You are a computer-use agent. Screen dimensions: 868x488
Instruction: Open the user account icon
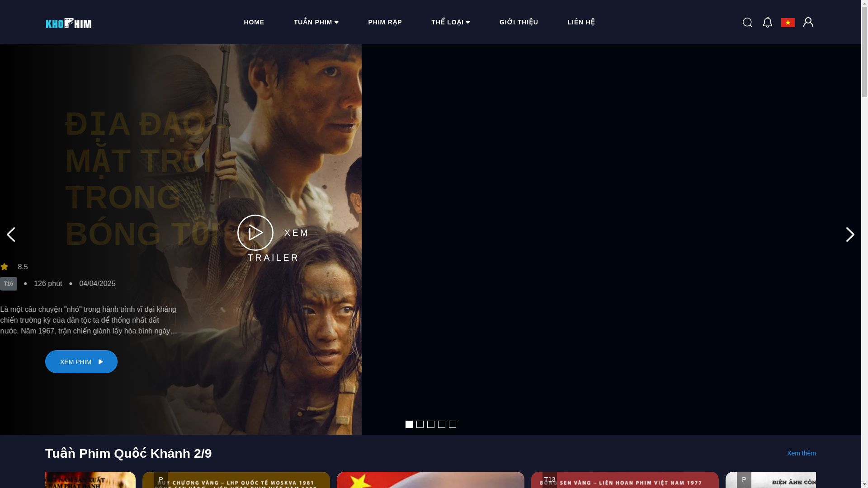tap(808, 22)
